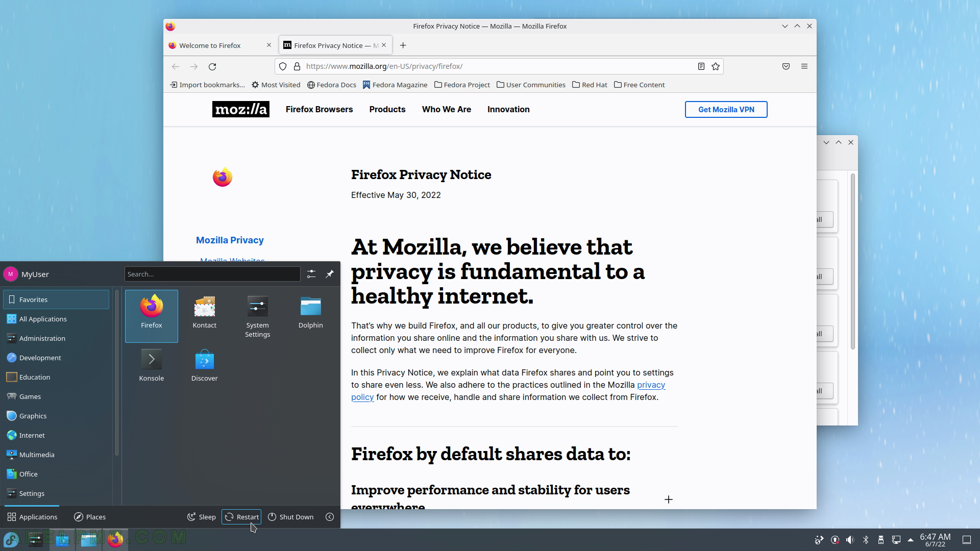Open the Graphics category
The height and width of the screenshot is (551, 980).
click(56, 416)
